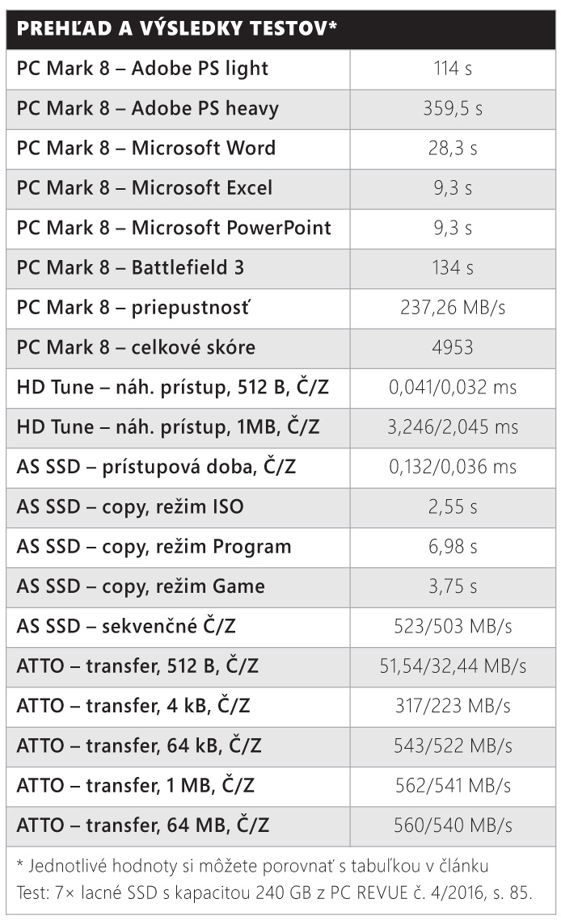Viewport: 561px width, 924px height.
Task: Select the "AS SSD – copy, režim Program" label
Action: click(x=154, y=547)
